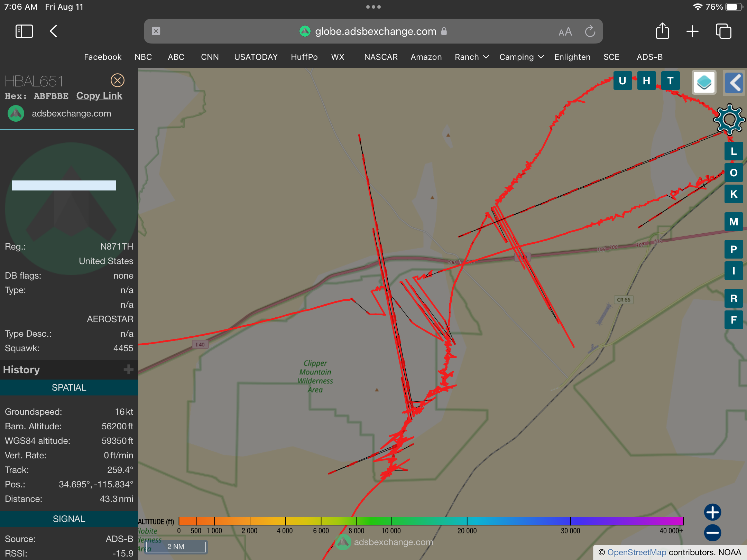Toggle the R map button
The height and width of the screenshot is (560, 747).
(x=734, y=299)
